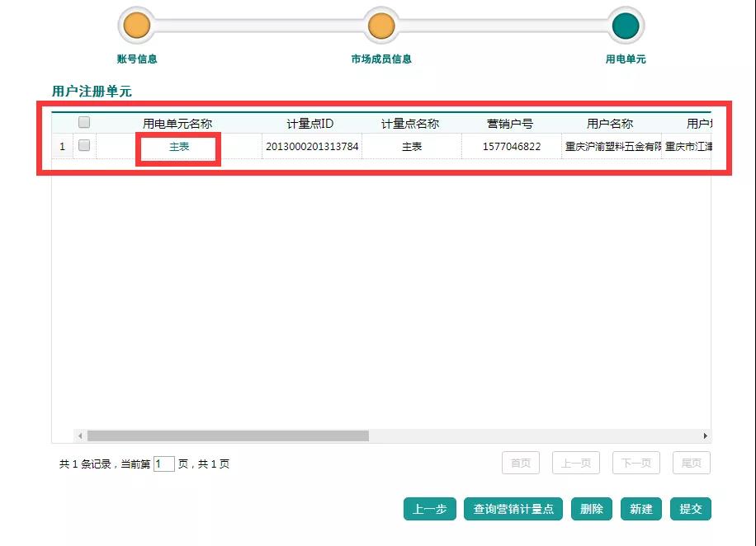The width and height of the screenshot is (756, 546).
Task: Go to first page with 首页
Action: click(x=521, y=464)
